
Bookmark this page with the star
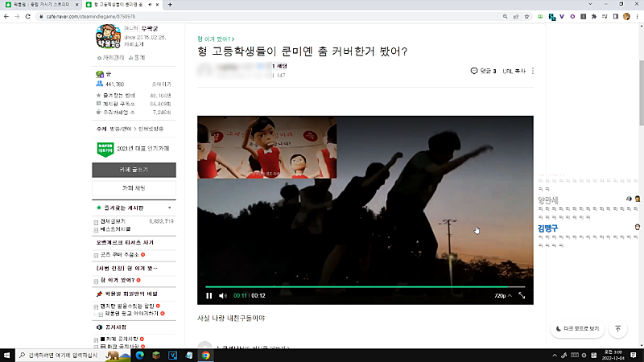click(526, 16)
